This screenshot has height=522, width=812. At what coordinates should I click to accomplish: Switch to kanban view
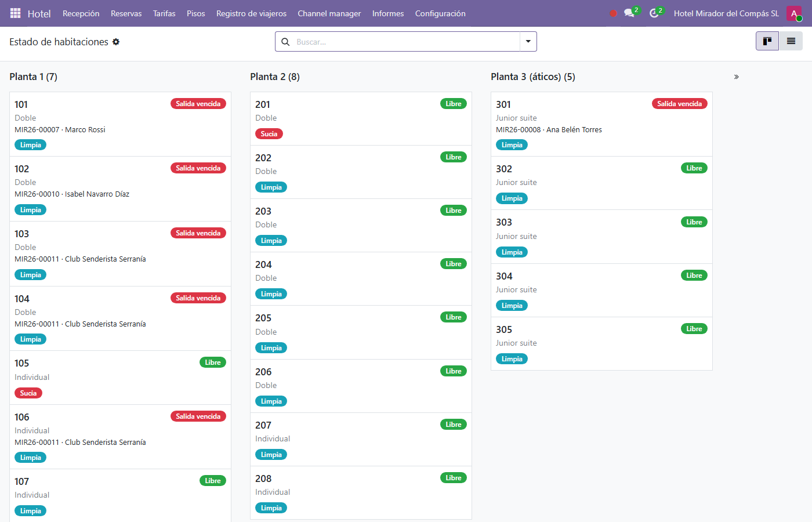(767, 41)
